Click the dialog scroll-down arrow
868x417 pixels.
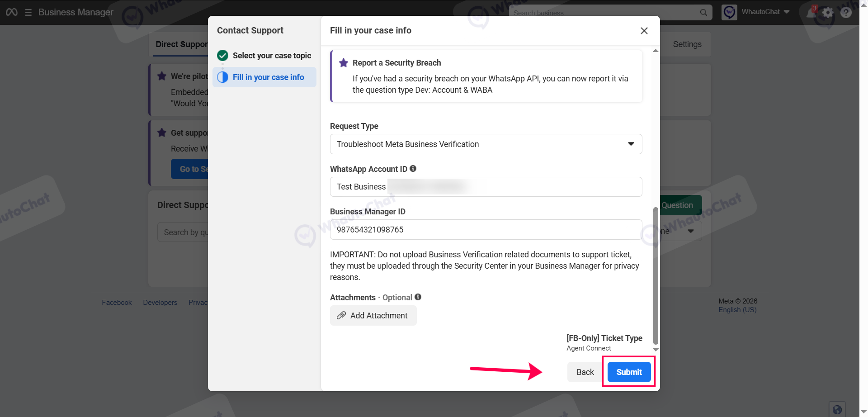click(656, 350)
